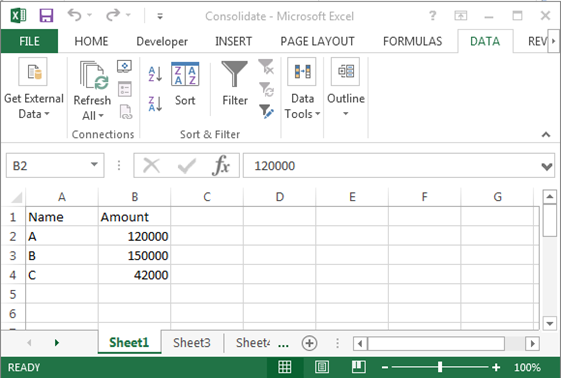Switch to Page Layout view
Screen dimensions: 561x378
(x=322, y=367)
